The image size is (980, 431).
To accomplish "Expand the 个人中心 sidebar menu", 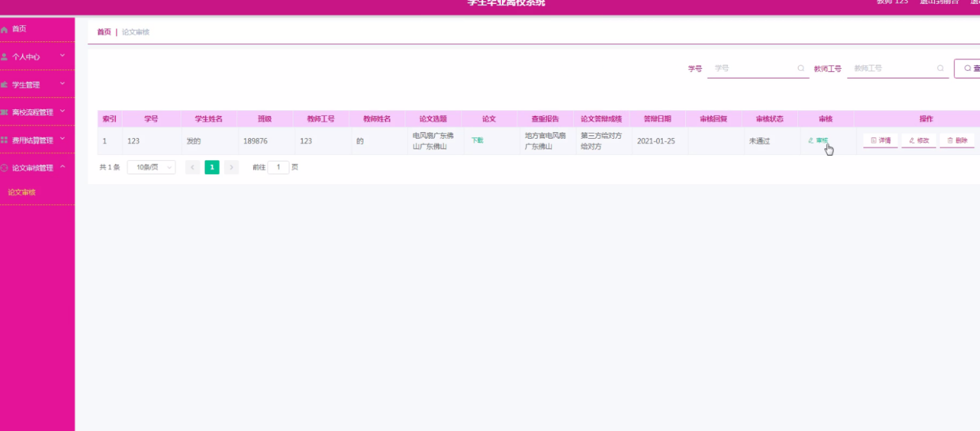I will [x=37, y=57].
